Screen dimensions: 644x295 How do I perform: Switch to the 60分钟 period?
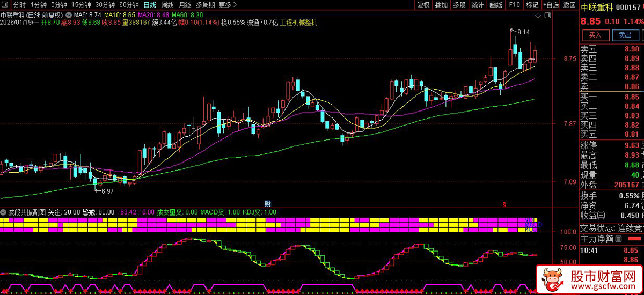click(x=129, y=5)
